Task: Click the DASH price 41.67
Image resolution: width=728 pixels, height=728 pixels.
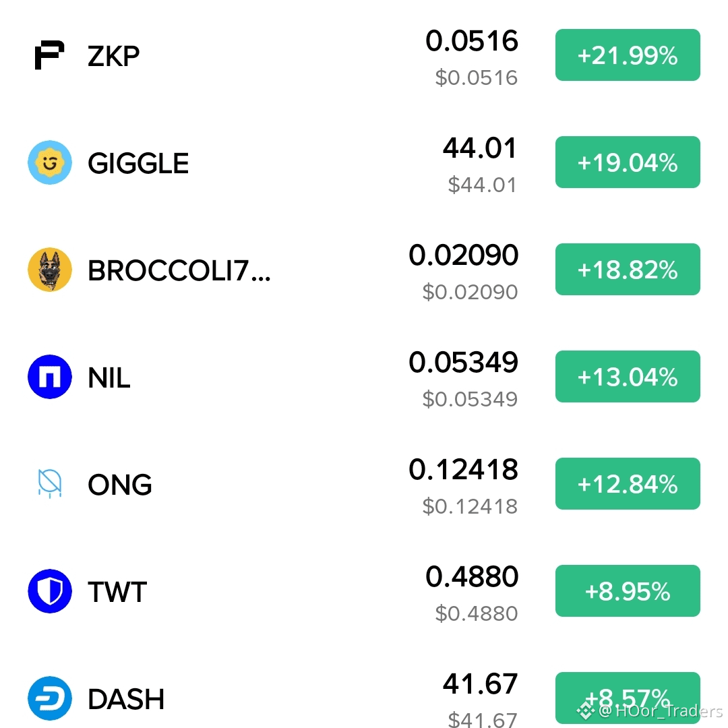Action: (480, 684)
